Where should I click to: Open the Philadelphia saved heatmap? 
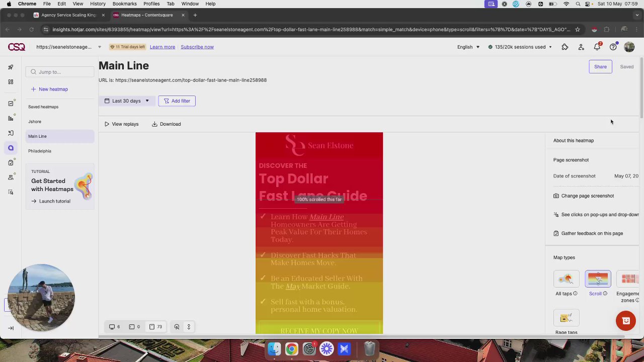(x=40, y=151)
